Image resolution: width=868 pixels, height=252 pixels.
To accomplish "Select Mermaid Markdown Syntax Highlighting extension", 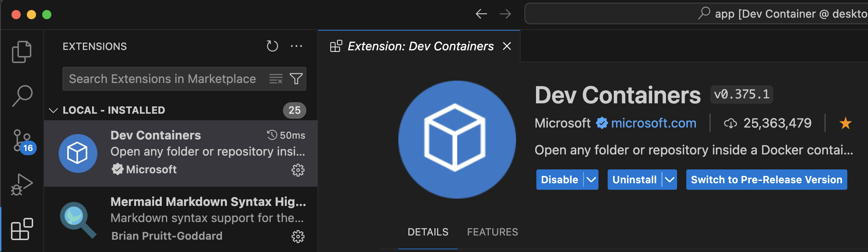I will (181, 219).
